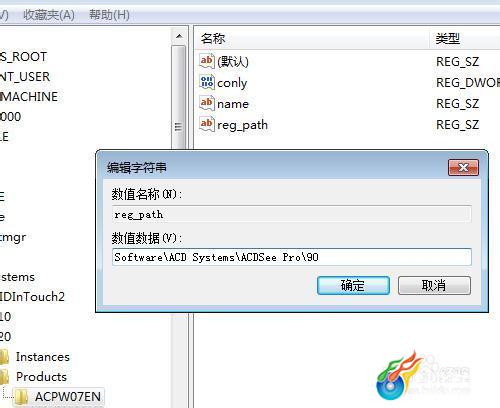Screen dimensions: 500x408
Task: Click the conly DWORD binary icon
Action: [x=207, y=82]
